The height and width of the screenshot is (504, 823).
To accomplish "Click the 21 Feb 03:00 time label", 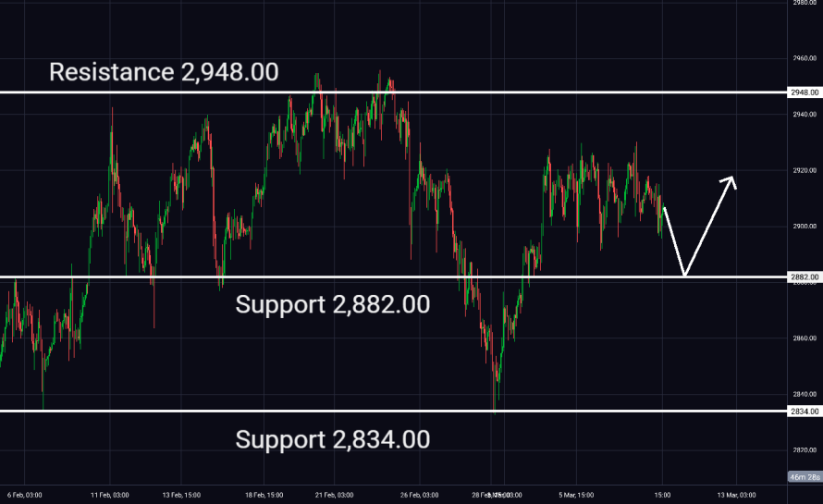I will (x=333, y=496).
